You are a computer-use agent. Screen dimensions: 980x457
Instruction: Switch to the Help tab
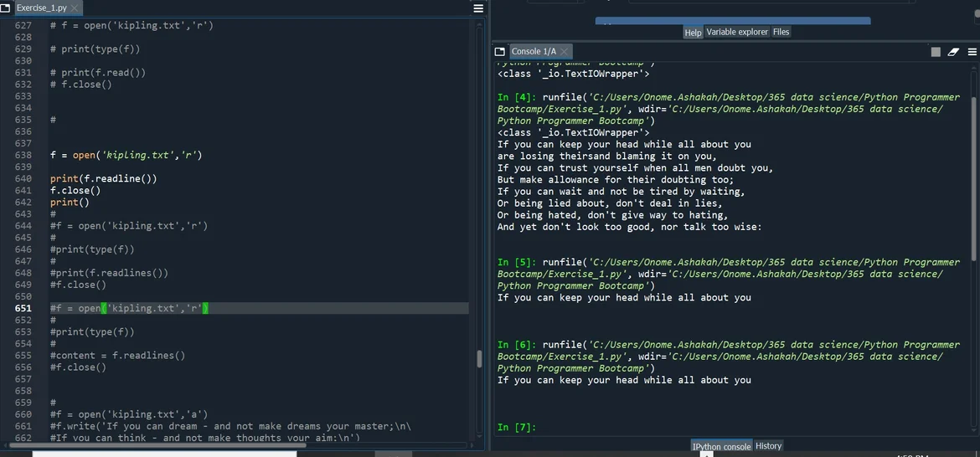[693, 33]
